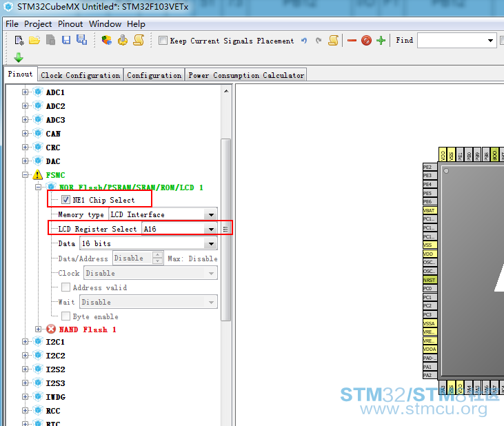Click the STM32CubeMX title bar app icon
This screenshot has width=504, height=426.
point(8,6)
